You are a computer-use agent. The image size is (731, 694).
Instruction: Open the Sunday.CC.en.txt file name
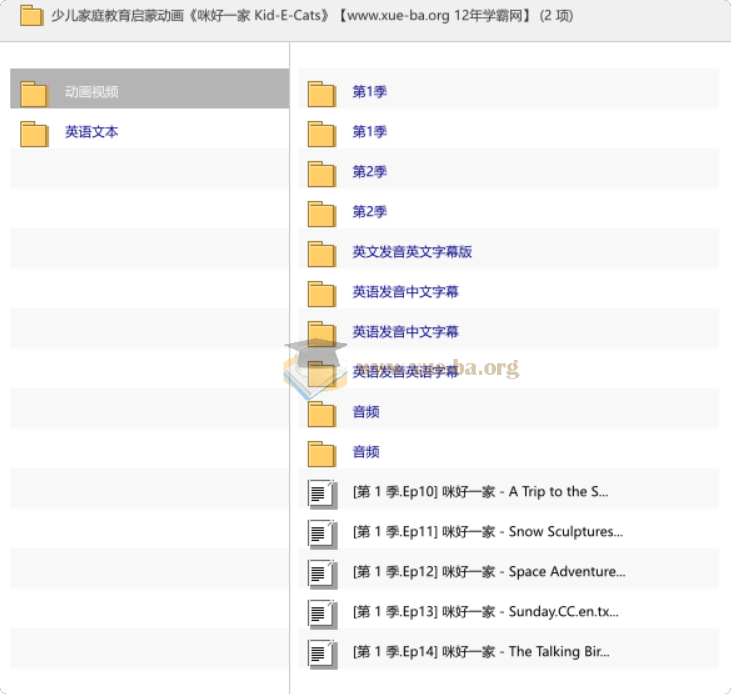coord(485,612)
